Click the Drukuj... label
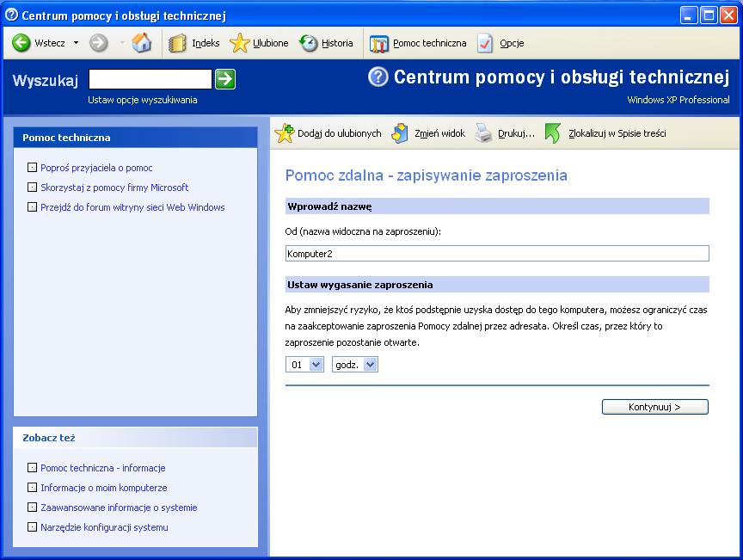Screen dimensions: 743x560 (x=516, y=133)
